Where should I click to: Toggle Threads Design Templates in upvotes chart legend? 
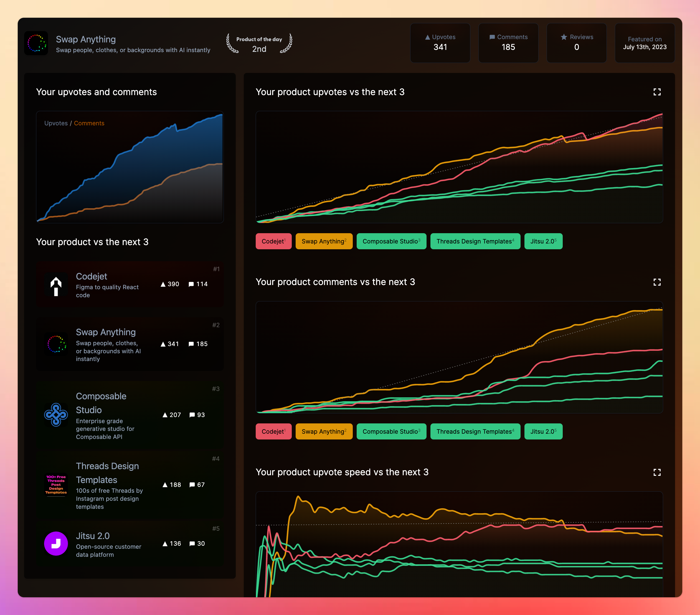coord(475,242)
